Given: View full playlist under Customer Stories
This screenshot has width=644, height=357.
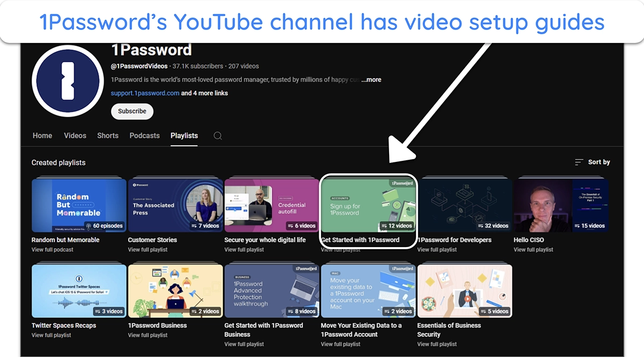Looking at the screenshot, I should click(148, 250).
